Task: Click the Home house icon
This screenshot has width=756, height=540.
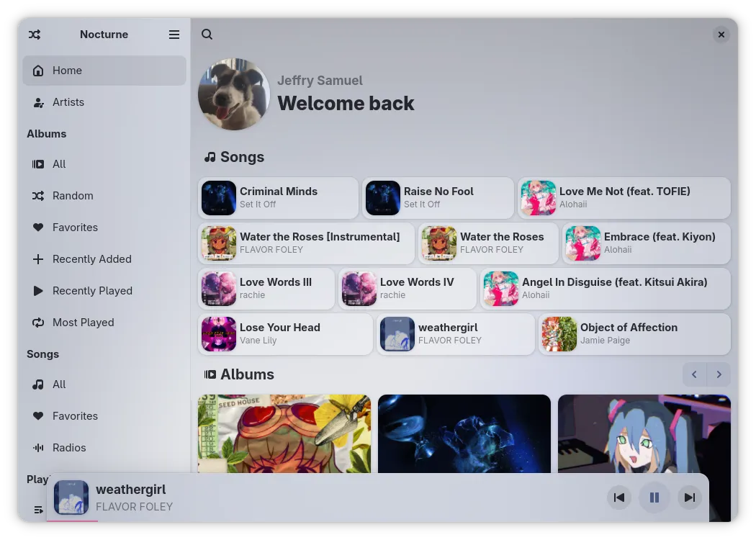Action: (38, 71)
